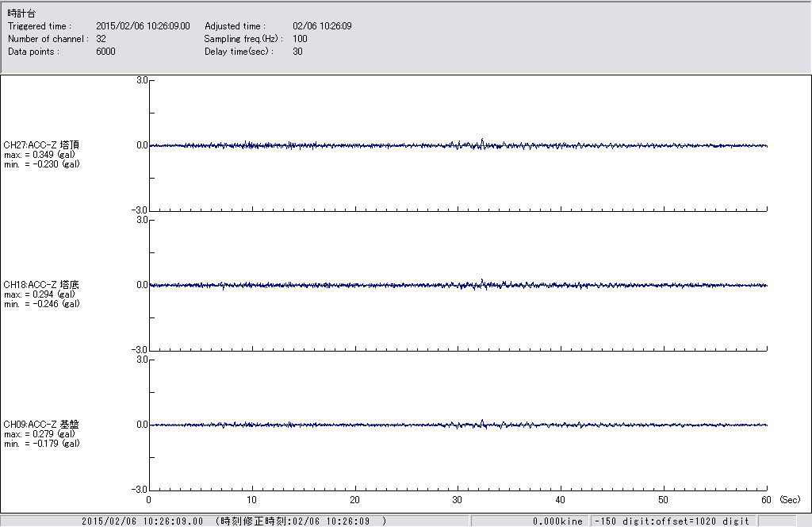This screenshot has width=812, height=527.
Task: Click the Delay time(sec) value 30
Action: (x=297, y=52)
